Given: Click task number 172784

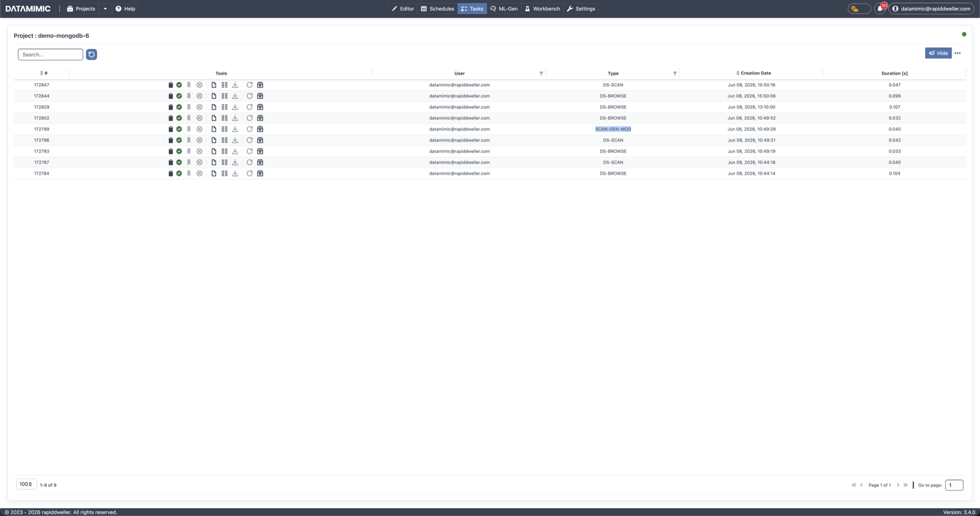Looking at the screenshot, I should pos(42,173).
